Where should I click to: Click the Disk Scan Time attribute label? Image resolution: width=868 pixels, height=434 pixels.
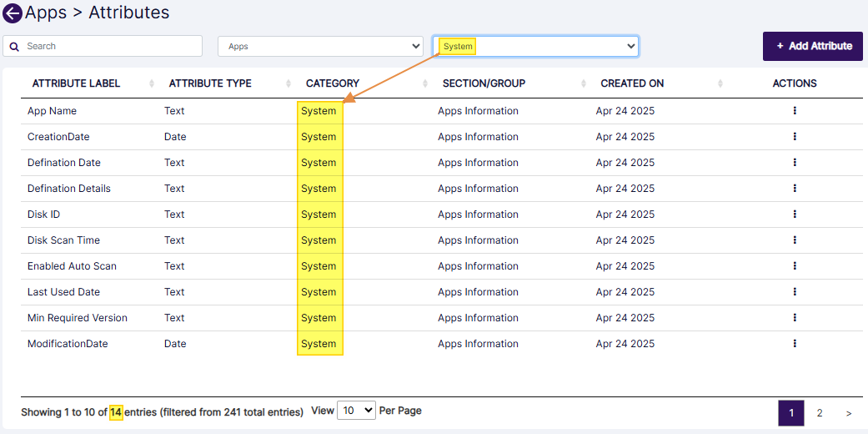coord(63,240)
